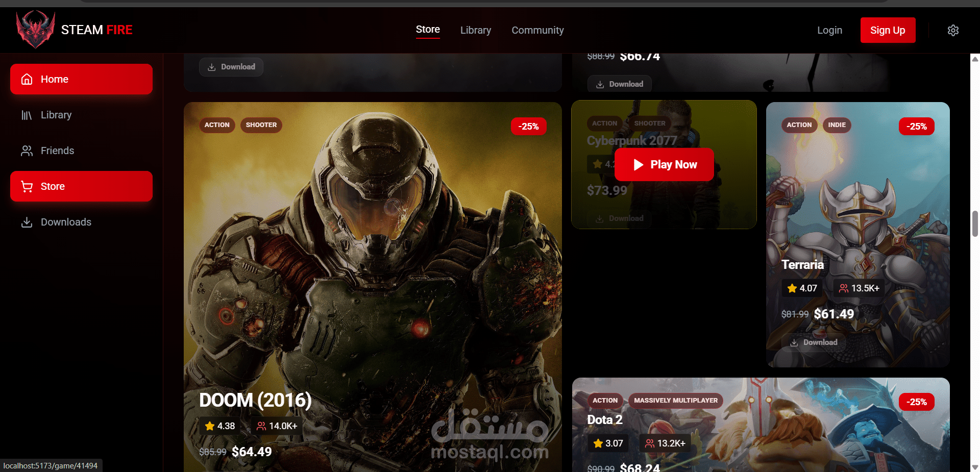Screen dimensions: 980x472
Task: Click the players icon next to 14.0K+
Action: coord(261,426)
